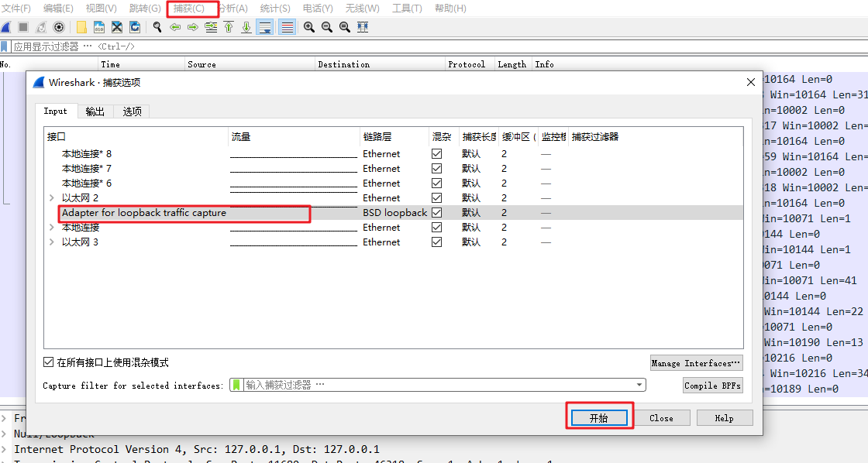This screenshot has width=868, height=463.
Task: Toggle auto-scroll during live capture icon
Action: pos(265,27)
